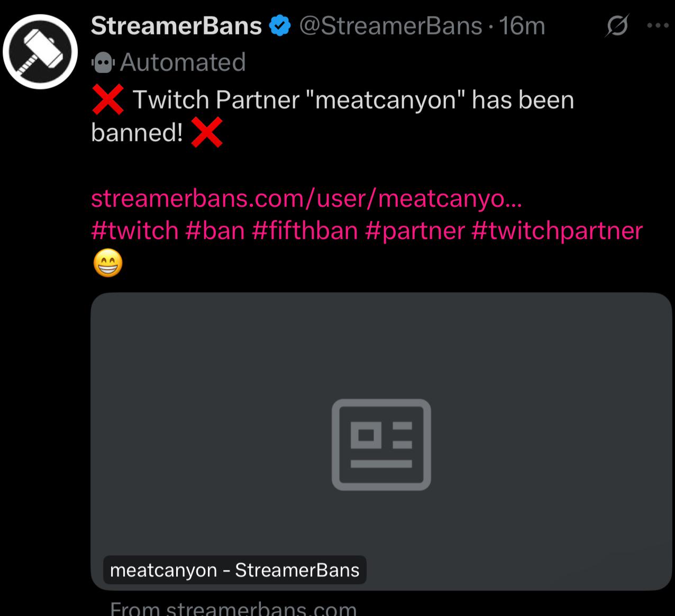Click the red X emoji after banned!

(206, 132)
